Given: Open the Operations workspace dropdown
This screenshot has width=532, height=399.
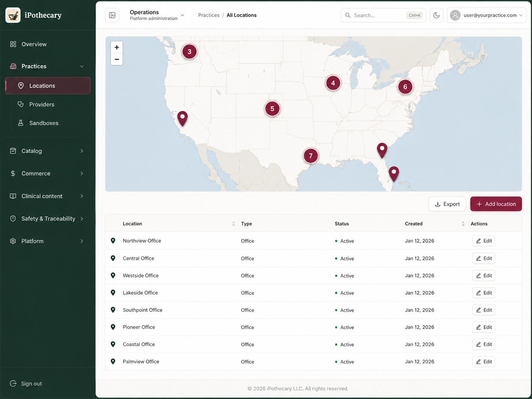Looking at the screenshot, I should coord(157,15).
